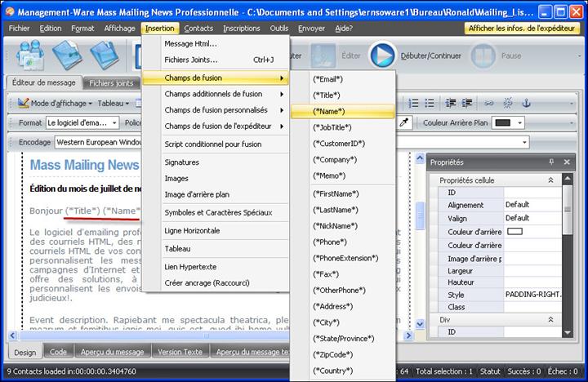Click Ligne Horizontale menu entry

(x=216, y=231)
